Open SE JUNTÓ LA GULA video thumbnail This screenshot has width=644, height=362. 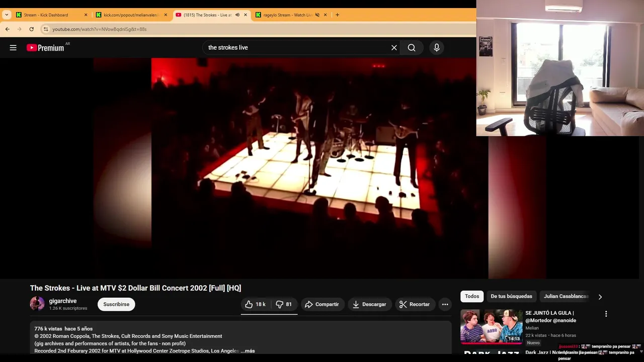pyautogui.click(x=492, y=326)
